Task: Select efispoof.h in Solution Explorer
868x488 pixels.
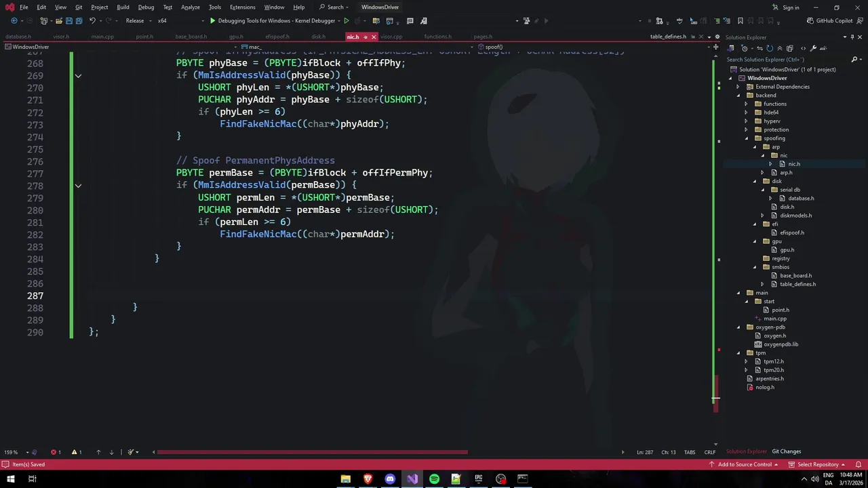Action: tap(791, 232)
